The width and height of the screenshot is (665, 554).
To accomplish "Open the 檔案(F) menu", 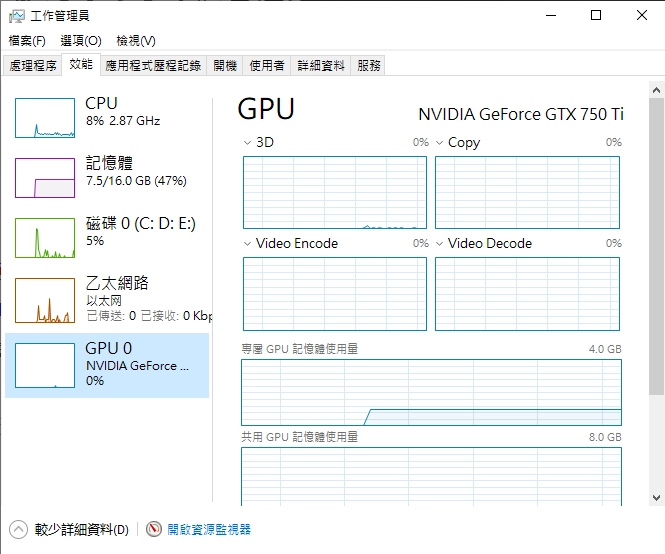I will [x=27, y=41].
